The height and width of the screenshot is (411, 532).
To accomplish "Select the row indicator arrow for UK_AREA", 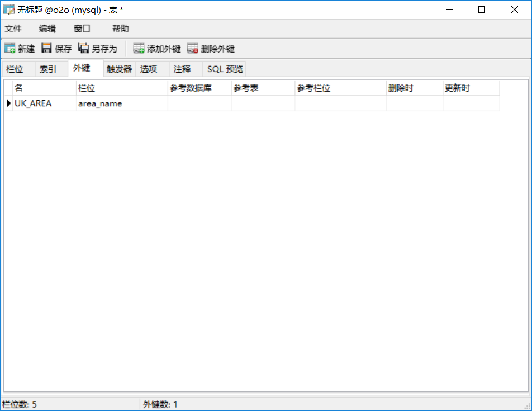I will coord(8,103).
